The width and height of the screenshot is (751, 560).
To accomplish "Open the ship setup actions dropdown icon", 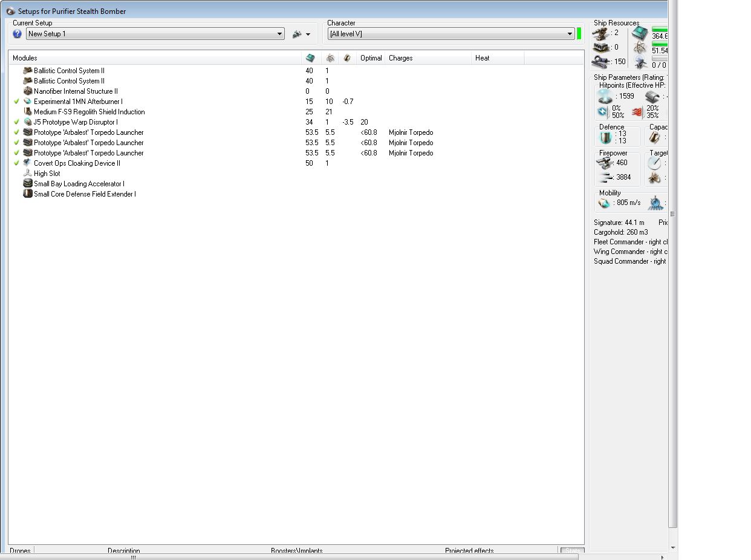I will point(301,34).
